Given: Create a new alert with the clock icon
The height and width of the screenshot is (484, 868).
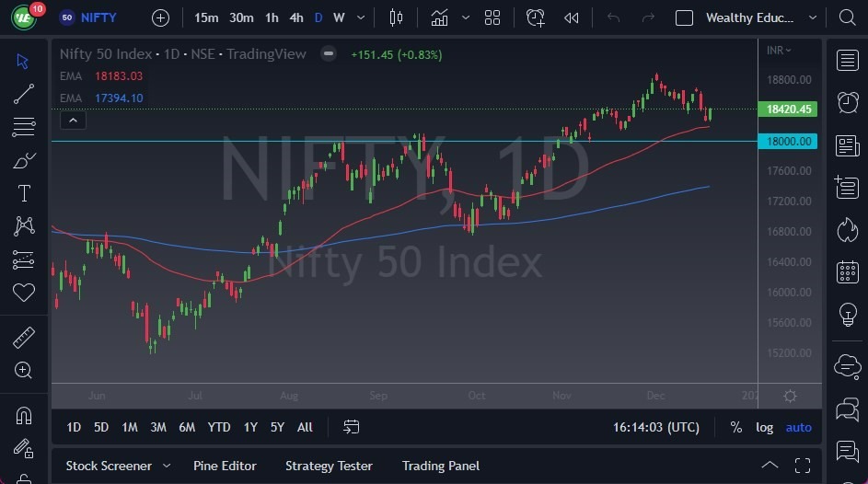Looking at the screenshot, I should pos(536,17).
